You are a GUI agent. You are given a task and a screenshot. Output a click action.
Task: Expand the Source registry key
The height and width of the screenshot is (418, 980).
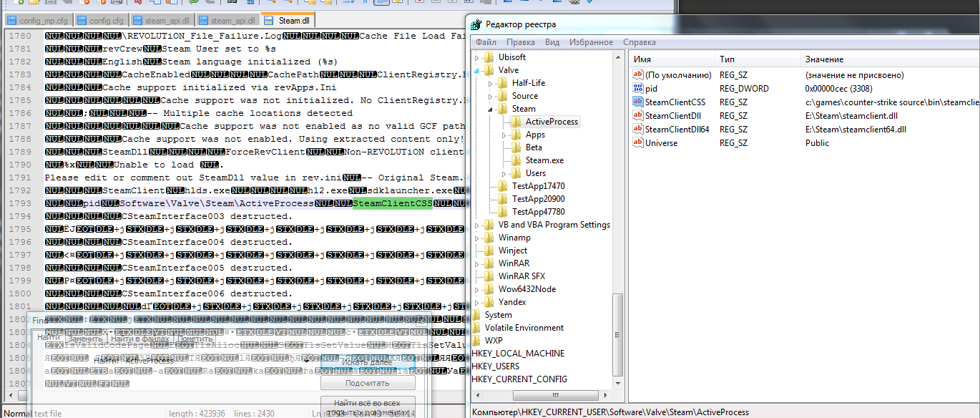491,96
